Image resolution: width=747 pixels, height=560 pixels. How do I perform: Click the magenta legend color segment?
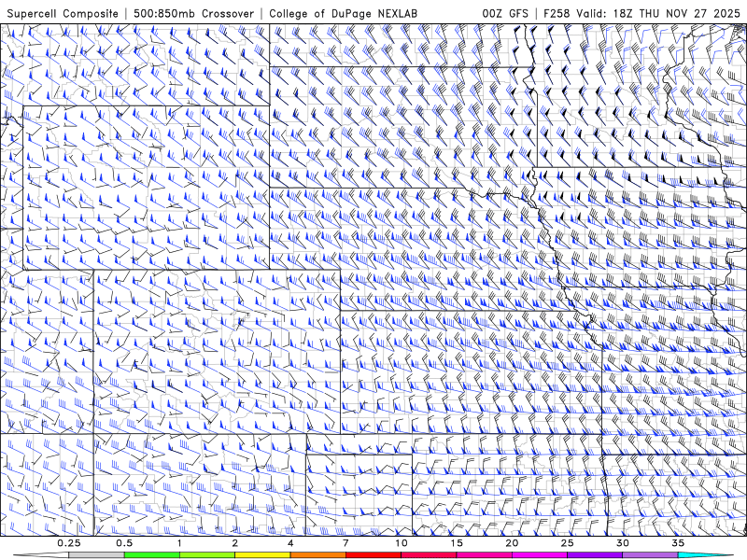click(x=539, y=555)
